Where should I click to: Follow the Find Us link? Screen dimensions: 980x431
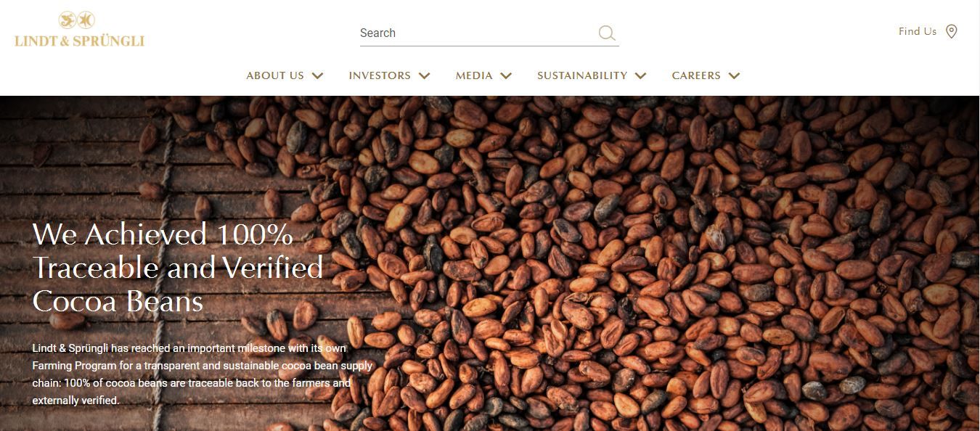click(918, 31)
